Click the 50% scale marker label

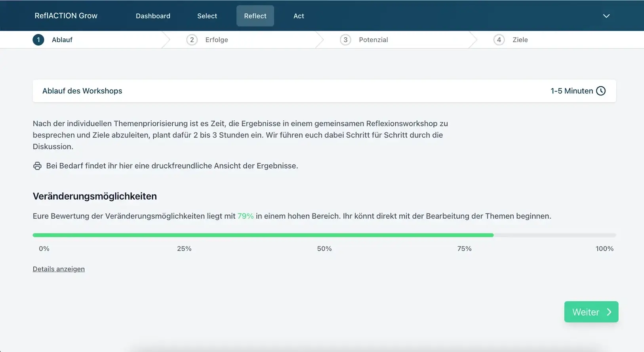(x=324, y=249)
